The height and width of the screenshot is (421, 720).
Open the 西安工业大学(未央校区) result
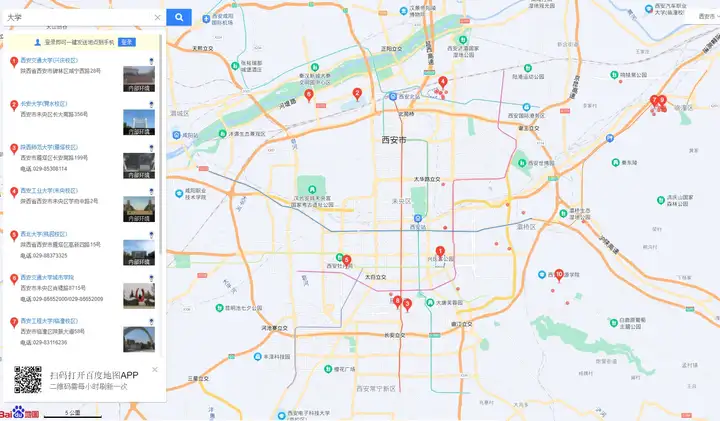tap(49, 190)
